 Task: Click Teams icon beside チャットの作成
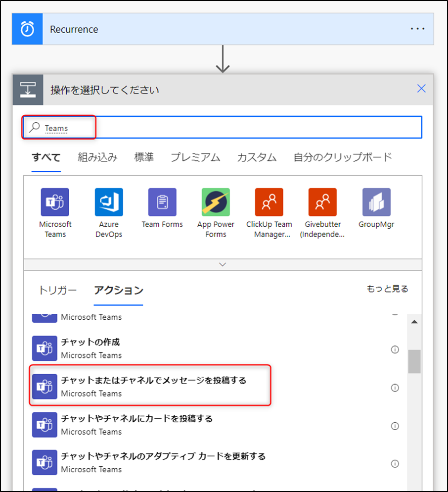45,348
